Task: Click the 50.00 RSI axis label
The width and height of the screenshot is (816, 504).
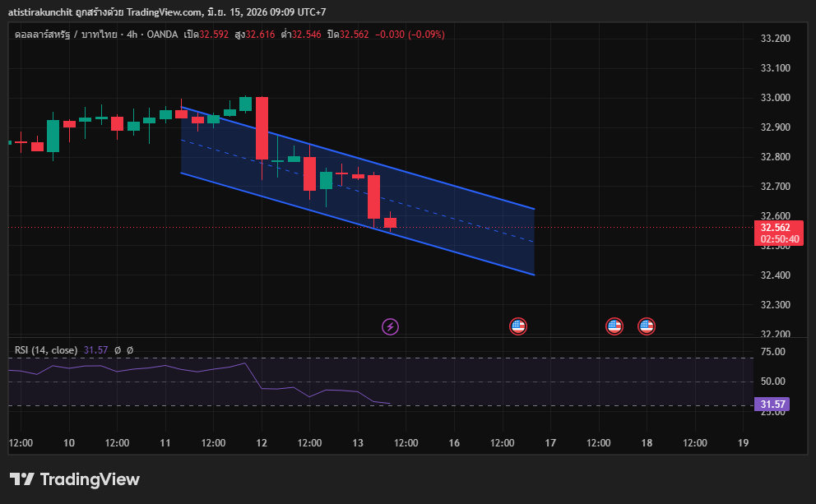Action: point(772,381)
